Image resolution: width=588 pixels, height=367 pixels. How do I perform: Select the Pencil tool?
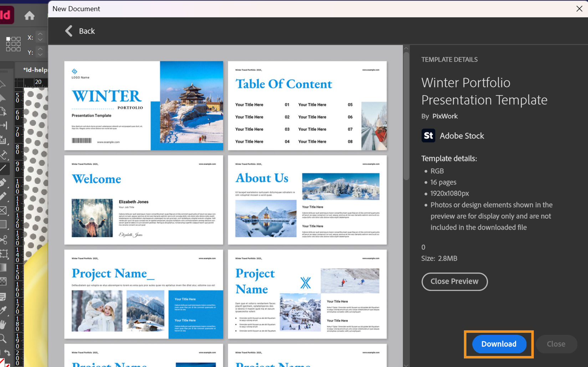point(3,196)
